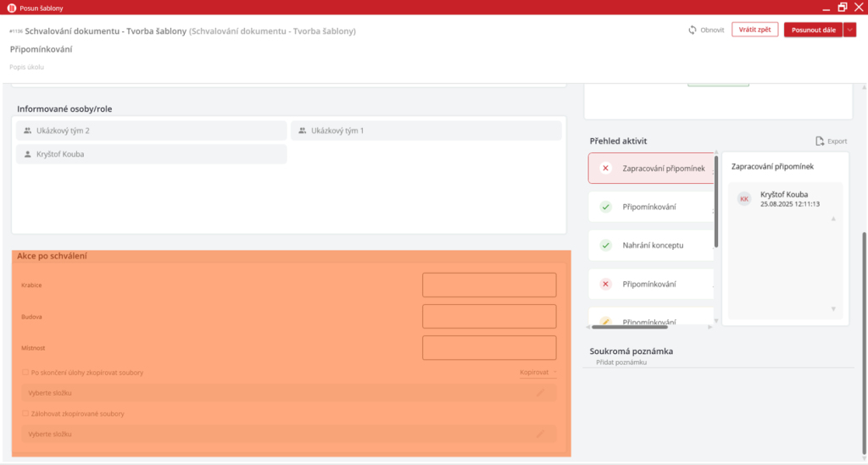Open the Kopírovat dropdown
The width and height of the screenshot is (868, 465).
[x=538, y=373]
